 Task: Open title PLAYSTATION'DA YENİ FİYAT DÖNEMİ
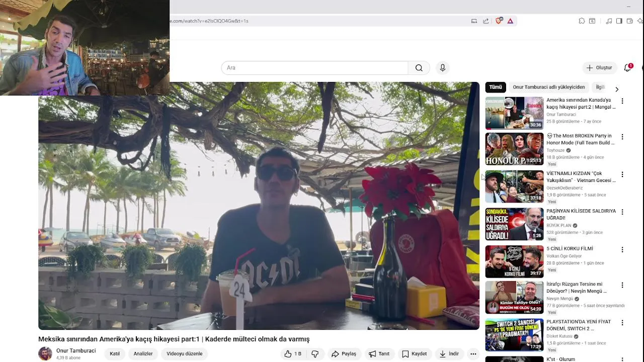[x=579, y=325]
